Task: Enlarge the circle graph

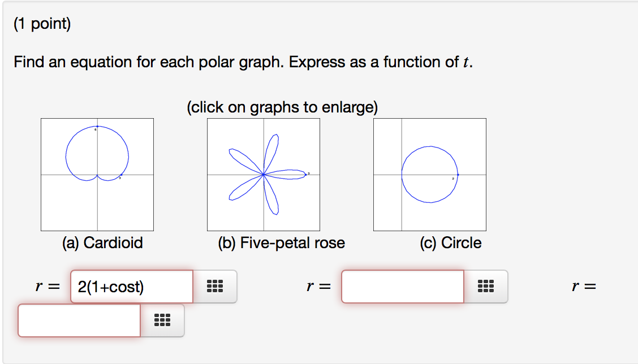Action: [430, 173]
